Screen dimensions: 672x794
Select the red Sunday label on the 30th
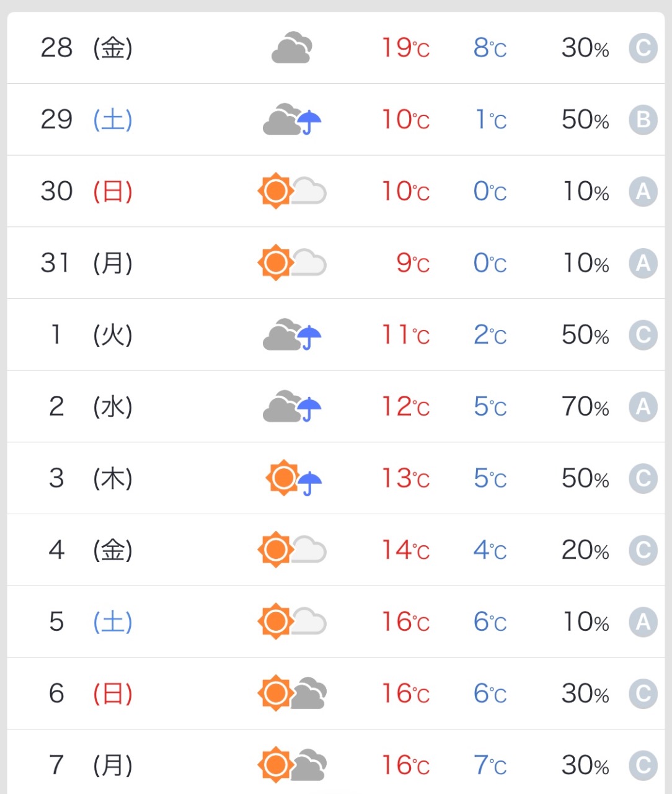113,191
